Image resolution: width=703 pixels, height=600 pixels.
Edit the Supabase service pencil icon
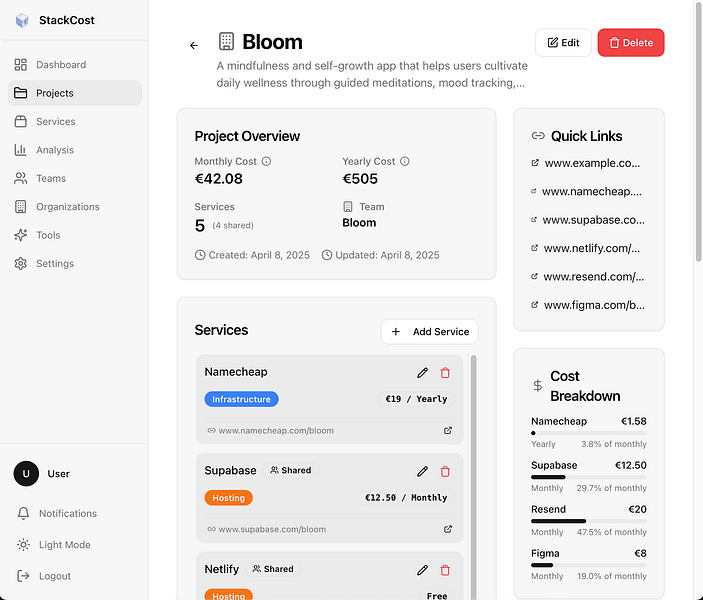coord(422,471)
